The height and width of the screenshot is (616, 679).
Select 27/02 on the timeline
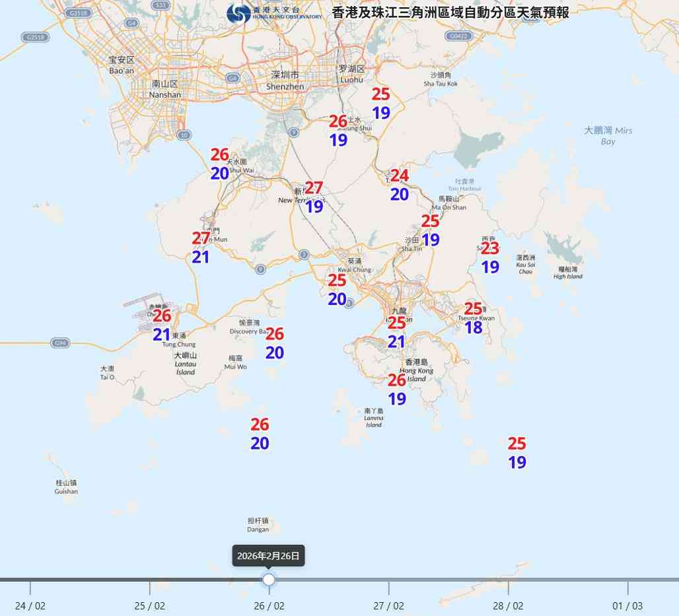[x=390, y=605]
